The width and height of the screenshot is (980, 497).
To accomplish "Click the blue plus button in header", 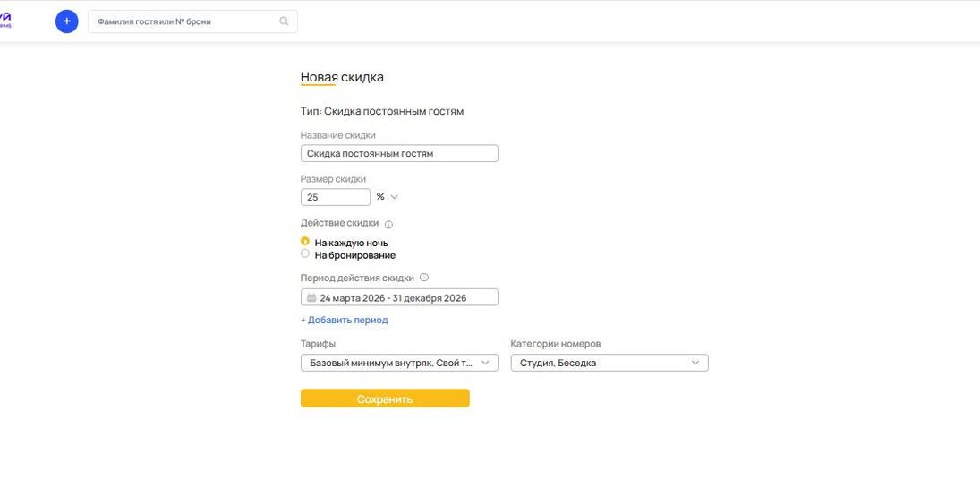I will pos(66,21).
